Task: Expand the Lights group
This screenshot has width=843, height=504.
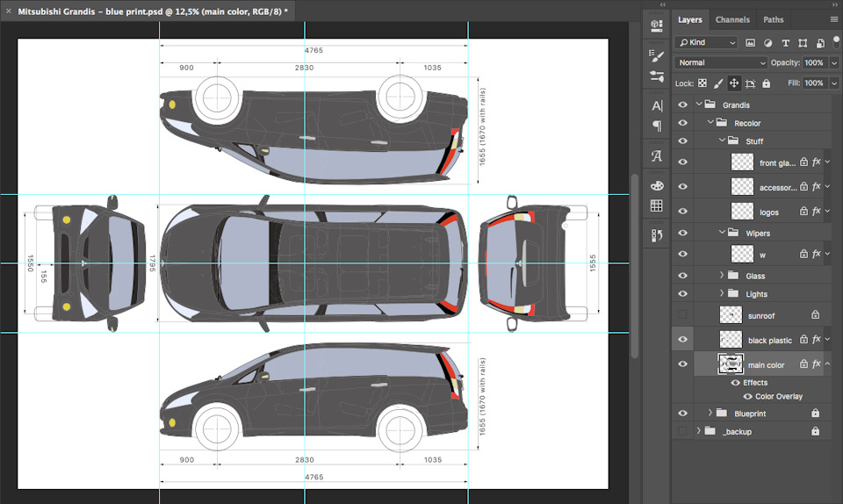Action: coord(722,293)
